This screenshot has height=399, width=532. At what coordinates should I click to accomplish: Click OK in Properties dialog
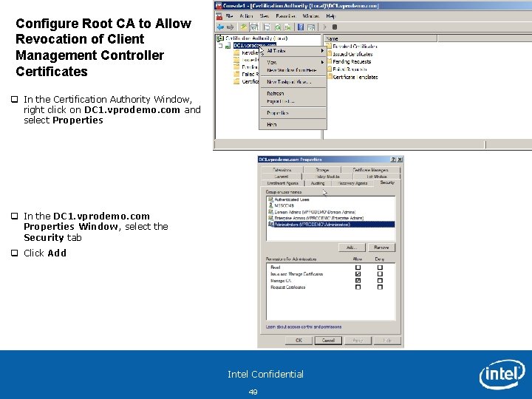pos(299,341)
